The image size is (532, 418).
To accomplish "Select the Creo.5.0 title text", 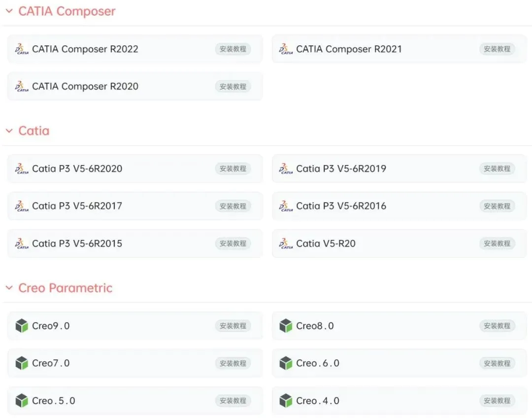I will click(54, 401).
